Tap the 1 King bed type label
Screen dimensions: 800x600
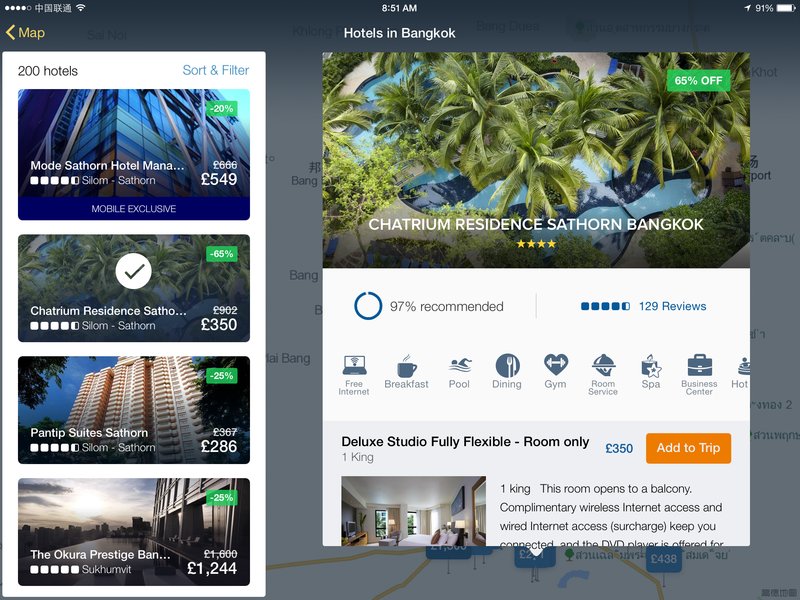[358, 457]
